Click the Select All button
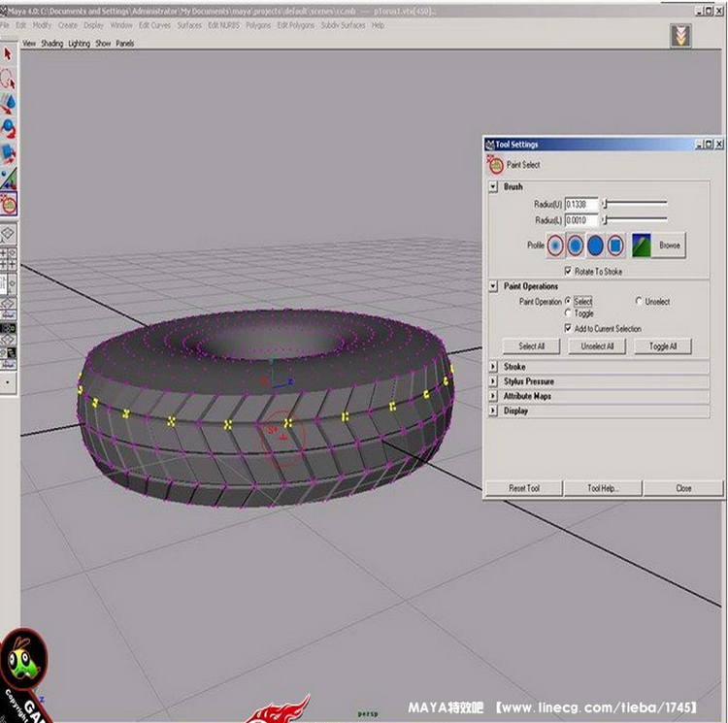 click(531, 346)
